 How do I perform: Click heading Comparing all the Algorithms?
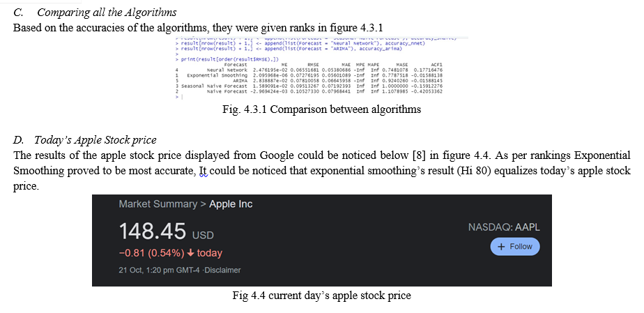[107, 13]
